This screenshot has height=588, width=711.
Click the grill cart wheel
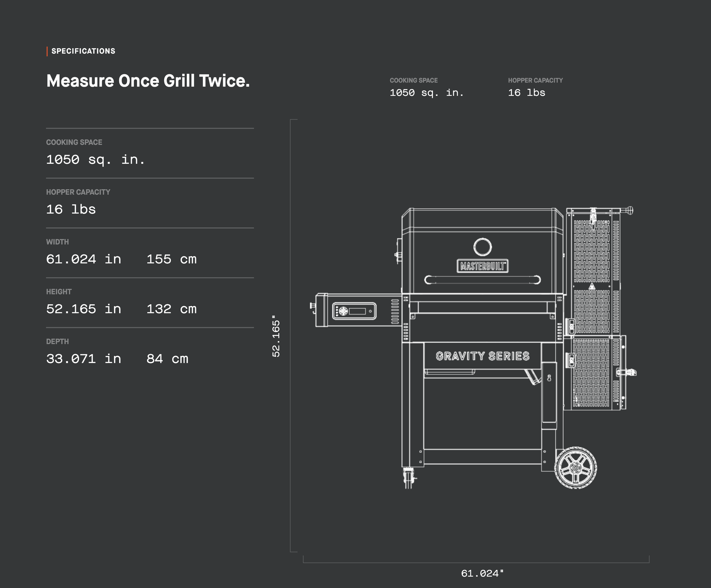(576, 468)
